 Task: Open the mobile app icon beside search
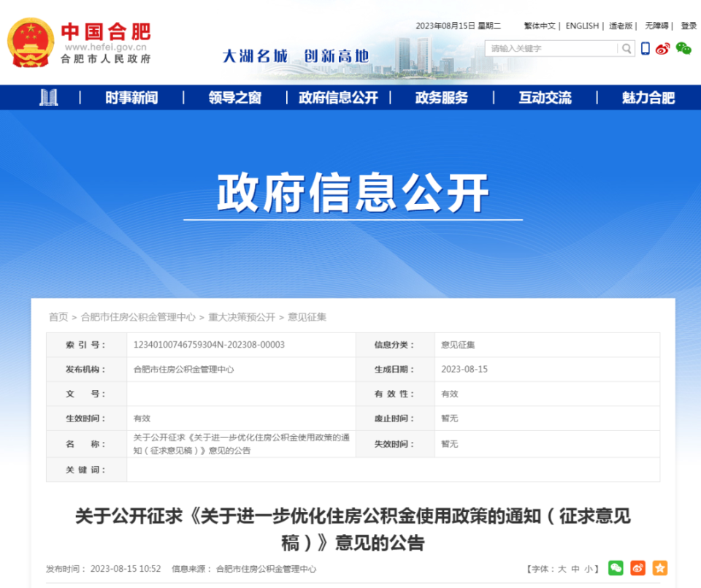click(x=644, y=49)
